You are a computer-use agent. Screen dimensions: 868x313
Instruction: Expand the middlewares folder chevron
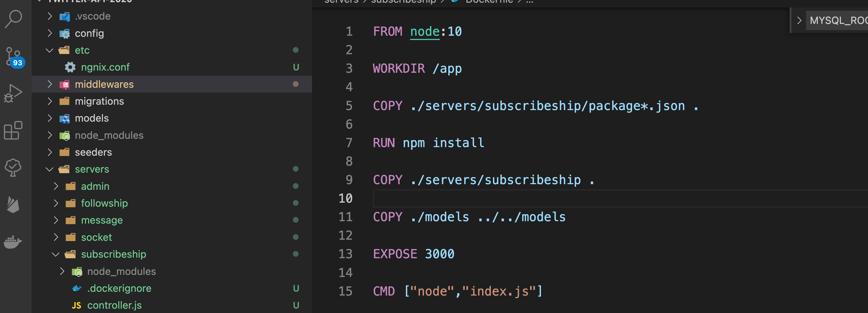(x=50, y=84)
